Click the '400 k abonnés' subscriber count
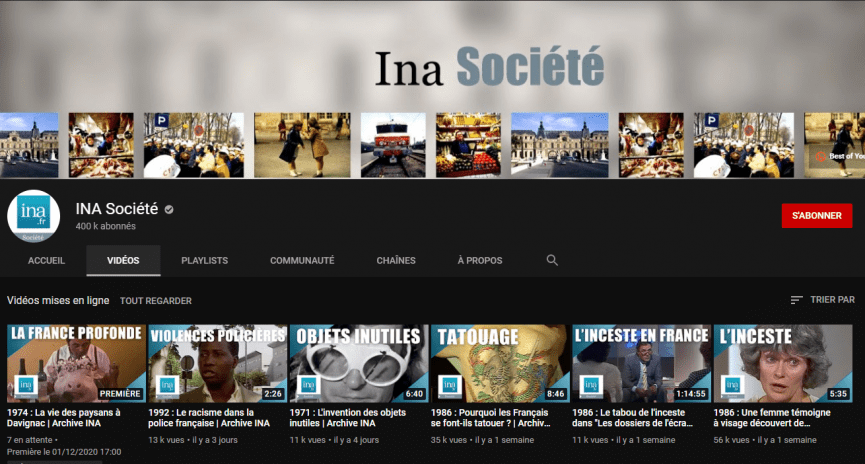The height and width of the screenshot is (464, 865). 105,226
